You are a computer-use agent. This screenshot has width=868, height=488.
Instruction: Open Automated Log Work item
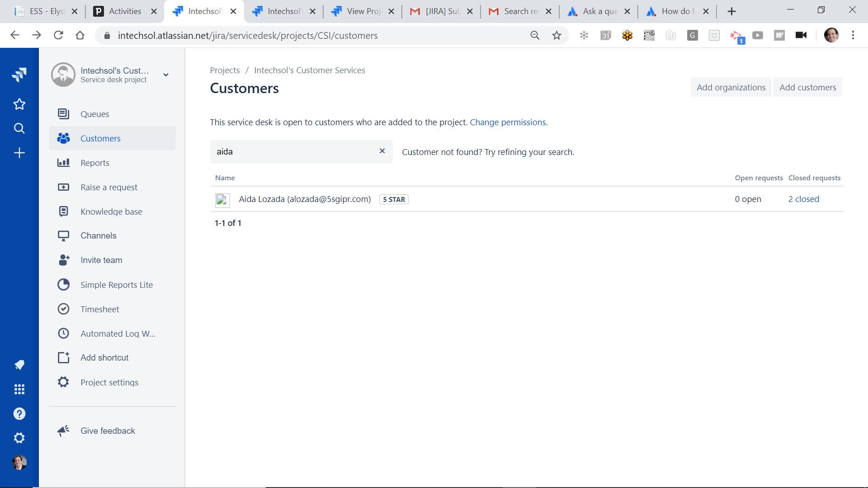tap(112, 333)
